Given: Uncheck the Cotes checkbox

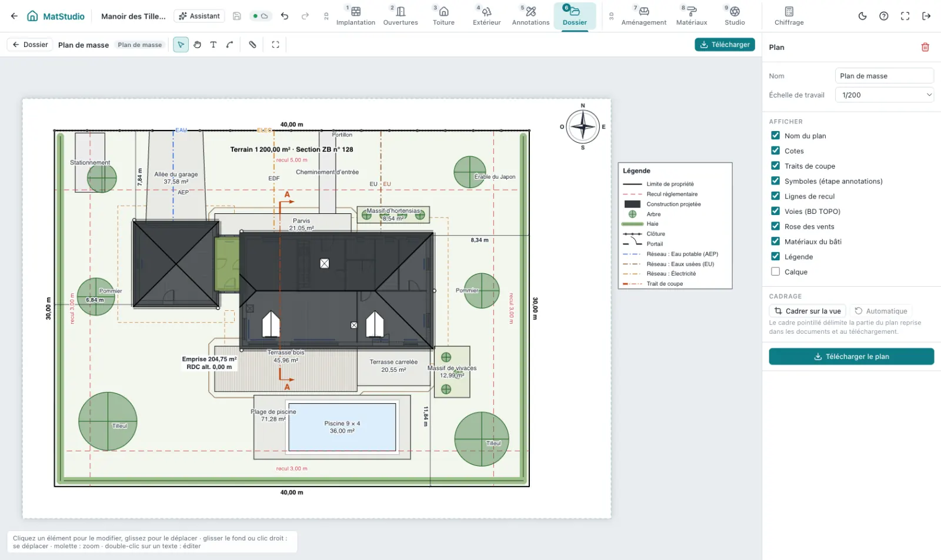Looking at the screenshot, I should click(775, 150).
